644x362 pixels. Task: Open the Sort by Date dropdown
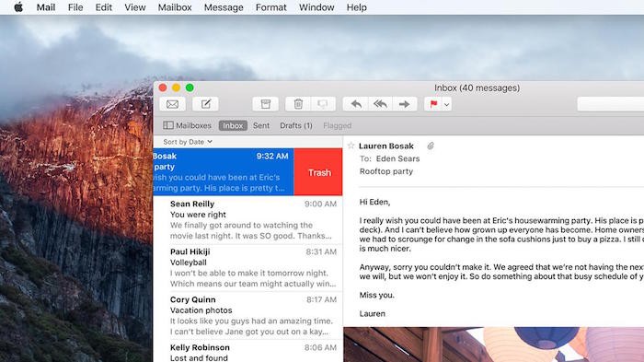tap(188, 142)
